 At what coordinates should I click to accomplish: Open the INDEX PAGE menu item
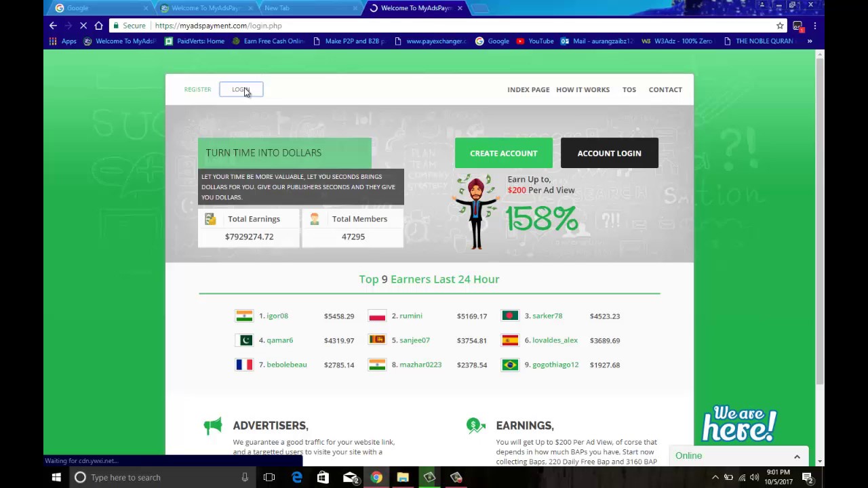click(x=528, y=89)
